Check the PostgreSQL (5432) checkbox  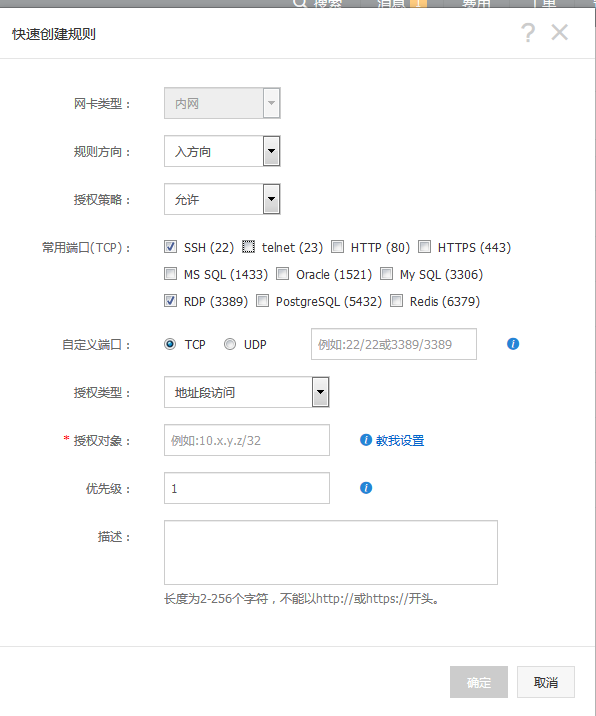(x=263, y=301)
